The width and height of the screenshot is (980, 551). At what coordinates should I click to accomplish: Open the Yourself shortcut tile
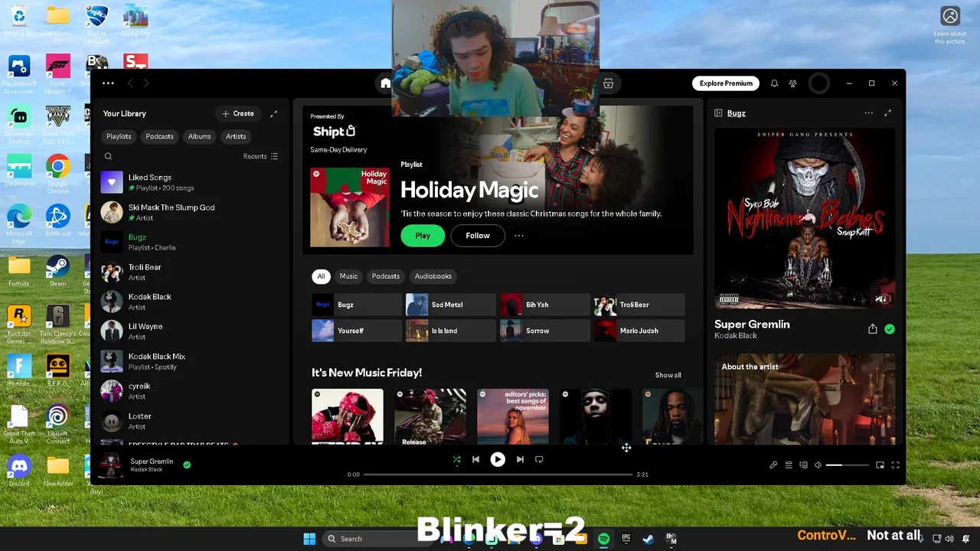click(x=357, y=331)
